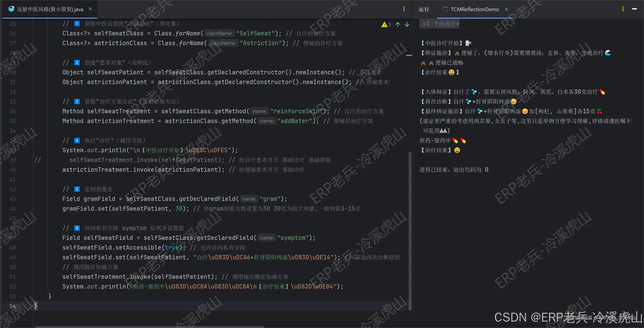Viewport: 644px width, 328px height.
Task: Place cursor on the "reinforceSkin" string literal
Action: coord(296,111)
